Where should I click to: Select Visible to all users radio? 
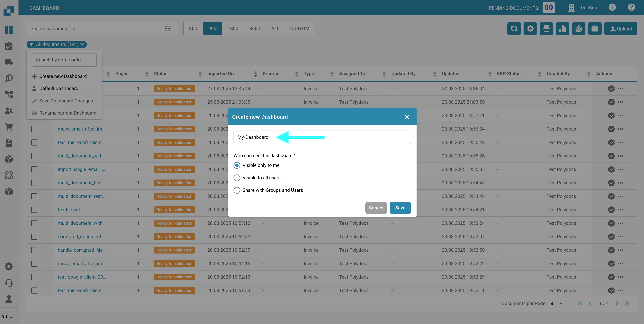click(237, 178)
